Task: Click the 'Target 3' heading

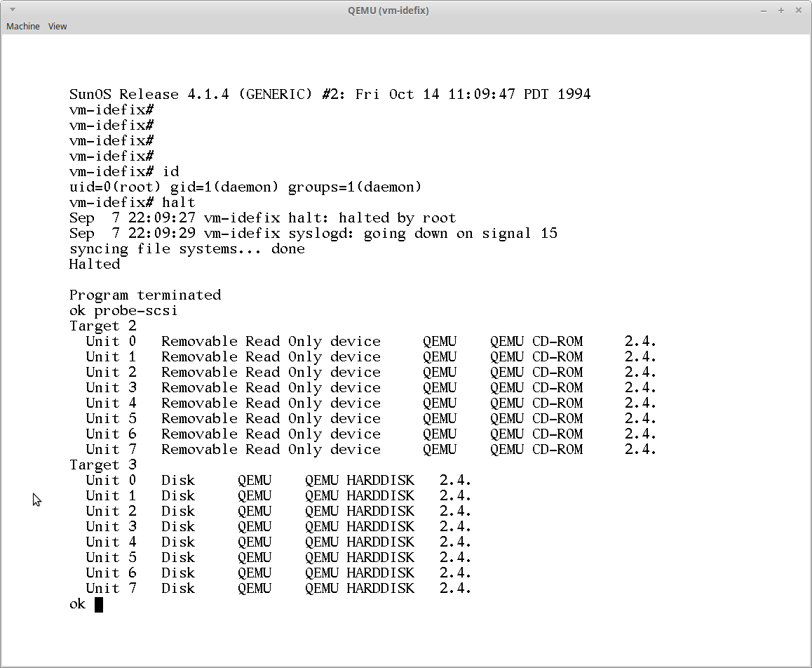Action: click(x=102, y=465)
